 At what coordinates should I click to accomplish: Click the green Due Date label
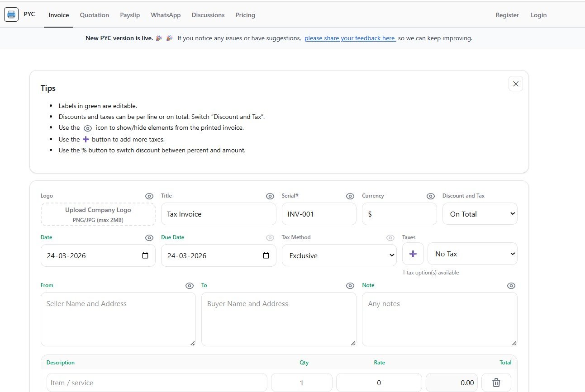point(173,237)
